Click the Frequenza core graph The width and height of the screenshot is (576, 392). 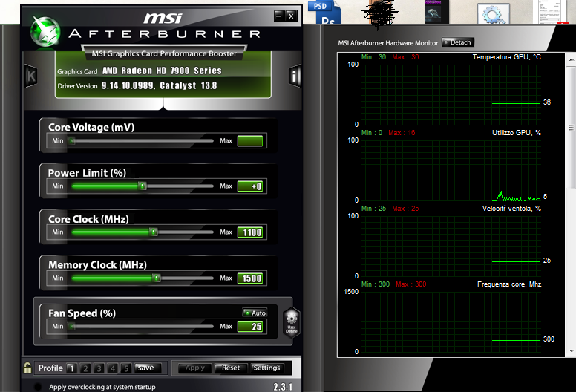point(451,321)
